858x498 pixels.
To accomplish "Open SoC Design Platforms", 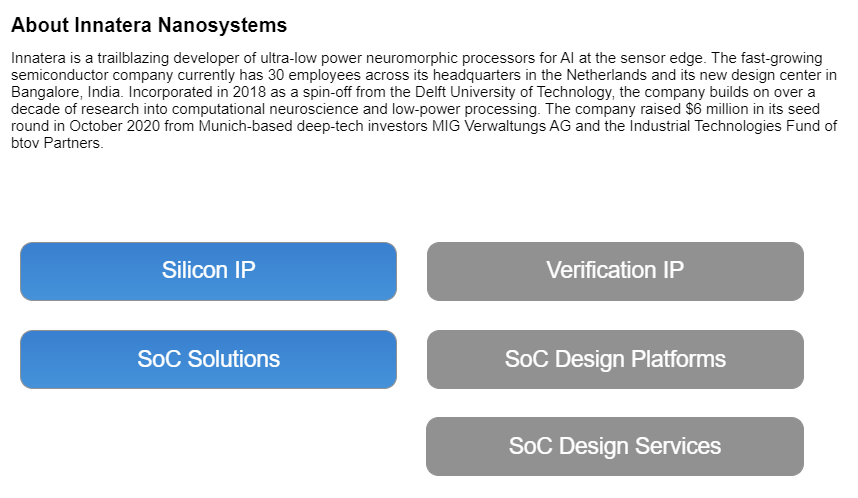I will 615,359.
